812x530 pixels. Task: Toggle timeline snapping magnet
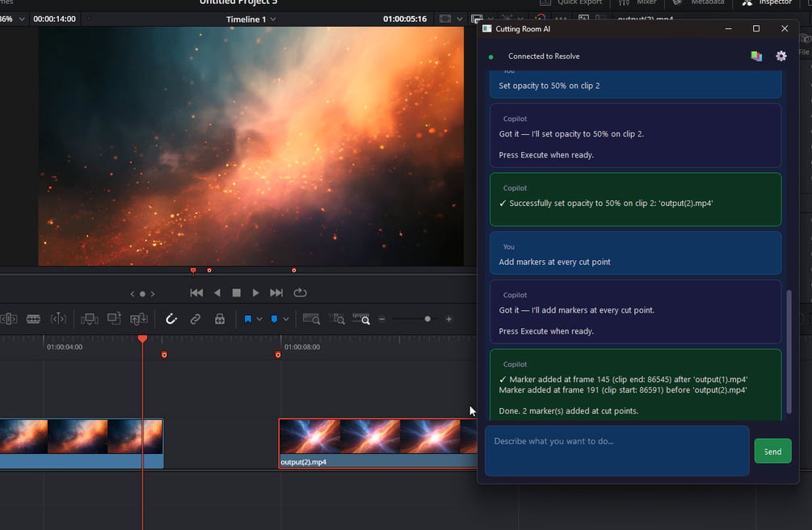point(171,319)
